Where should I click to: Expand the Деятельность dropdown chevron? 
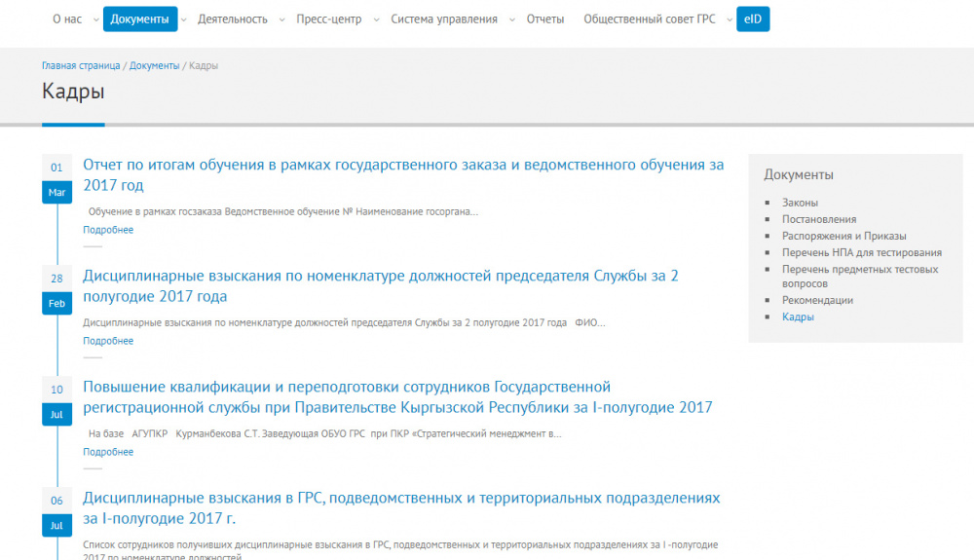(x=282, y=19)
